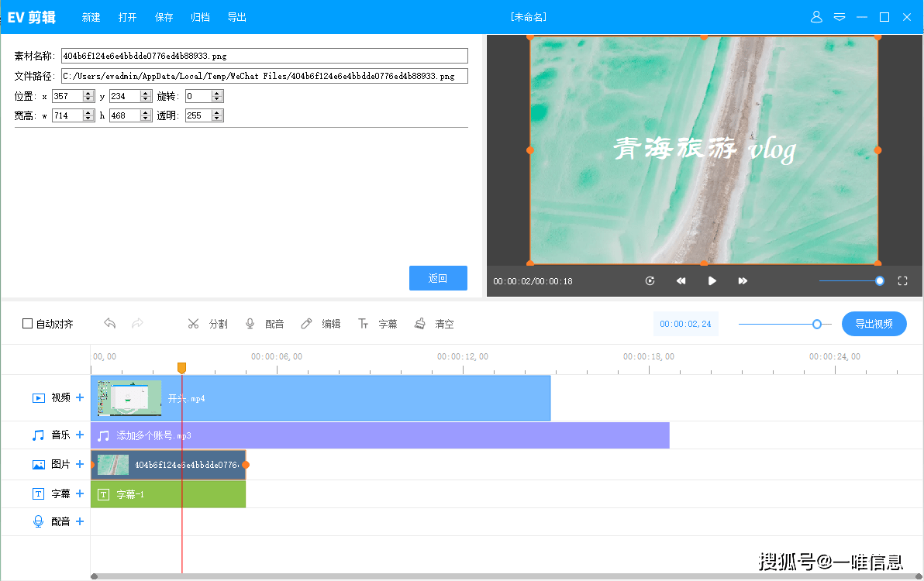This screenshot has width=924, height=581.
Task: Add a new track to video (视频) row
Action: coord(80,397)
